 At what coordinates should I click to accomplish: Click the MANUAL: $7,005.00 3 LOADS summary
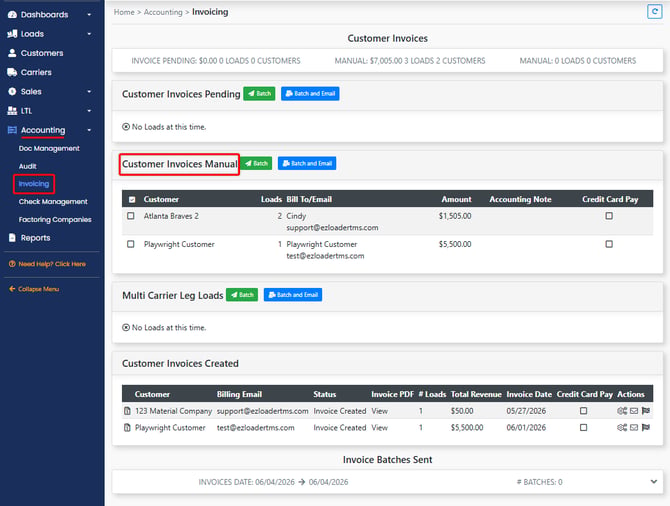(410, 61)
